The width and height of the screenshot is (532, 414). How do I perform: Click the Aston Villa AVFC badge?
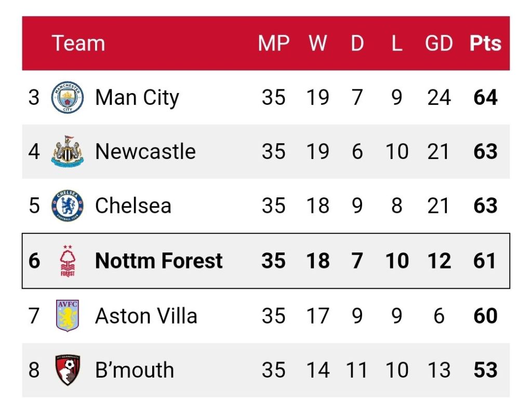(68, 316)
